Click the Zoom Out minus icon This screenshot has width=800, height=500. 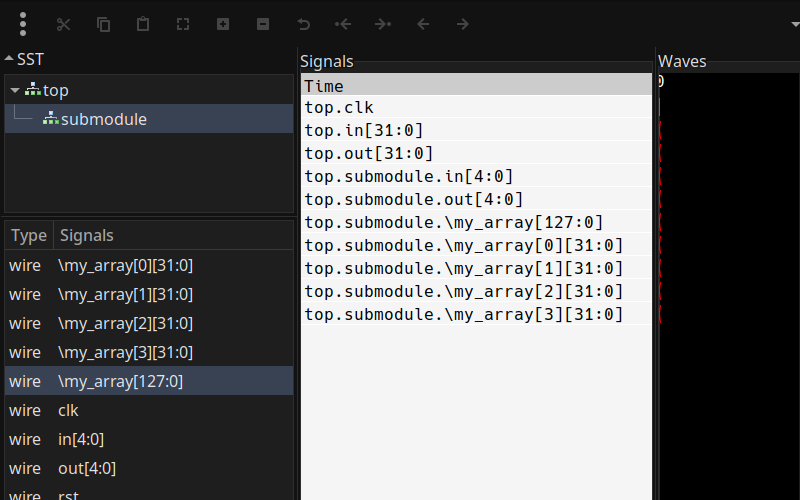point(263,24)
